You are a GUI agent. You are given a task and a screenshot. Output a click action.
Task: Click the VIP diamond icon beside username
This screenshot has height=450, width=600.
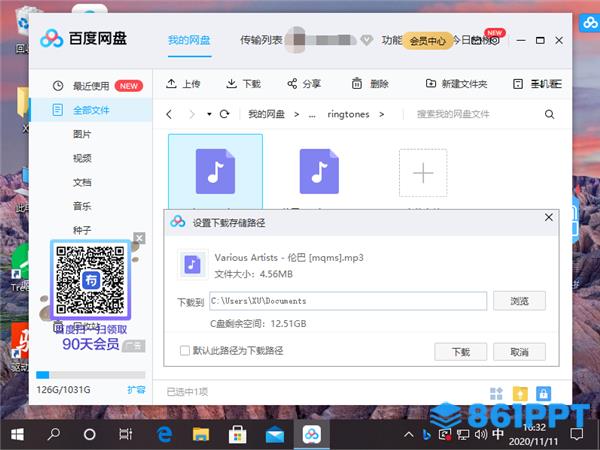[366, 40]
